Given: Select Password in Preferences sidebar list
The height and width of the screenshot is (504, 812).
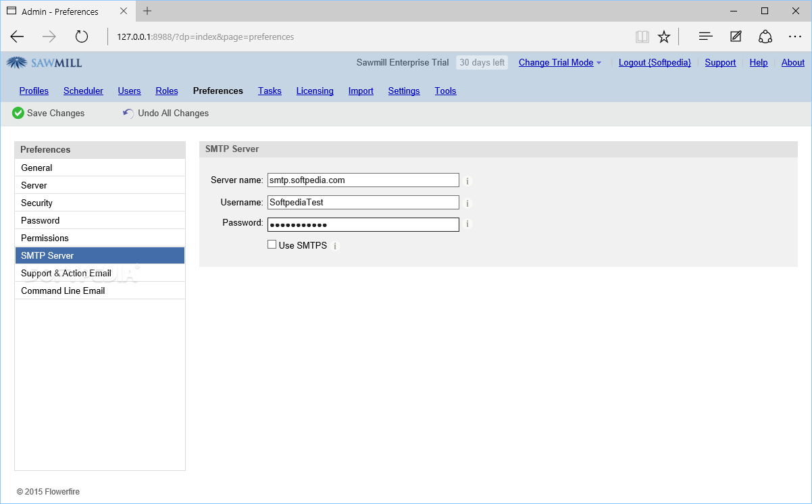Looking at the screenshot, I should [x=100, y=220].
